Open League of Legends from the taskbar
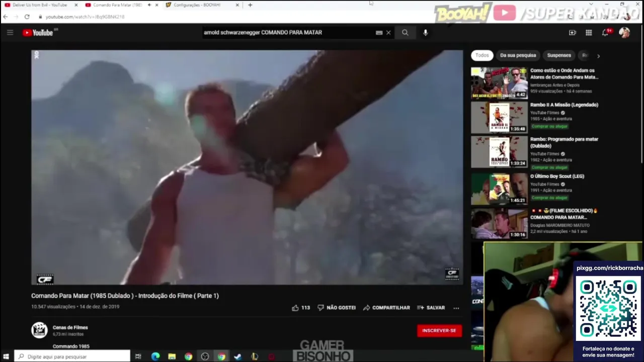This screenshot has width=644, height=362. tap(255, 356)
